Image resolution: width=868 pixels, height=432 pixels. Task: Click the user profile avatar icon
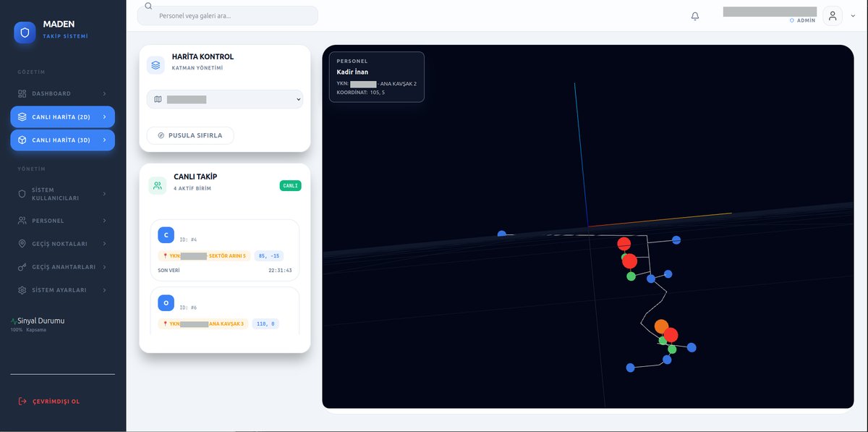click(833, 16)
